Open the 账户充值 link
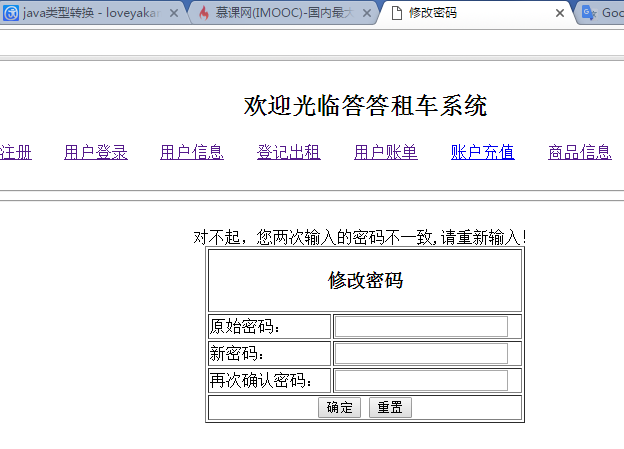The width and height of the screenshot is (624, 449). pyautogui.click(x=483, y=152)
